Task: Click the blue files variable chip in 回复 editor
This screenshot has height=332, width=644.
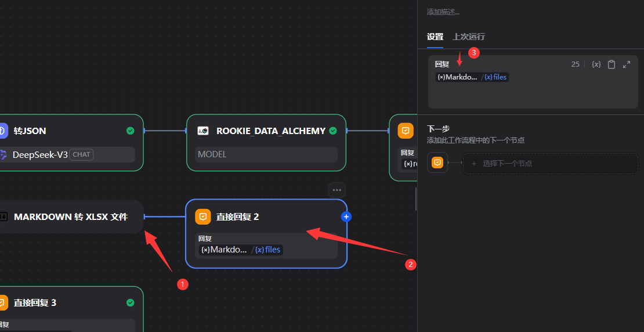Action: (496, 77)
